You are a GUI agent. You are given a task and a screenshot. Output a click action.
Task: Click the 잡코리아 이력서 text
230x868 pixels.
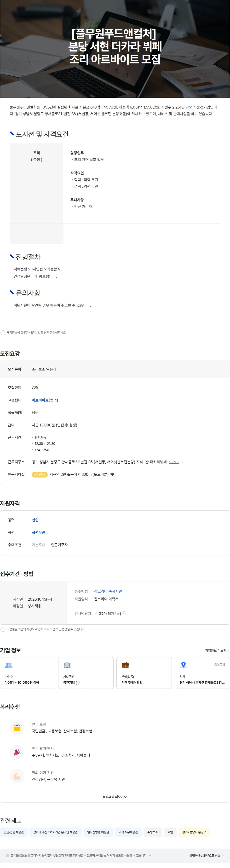tap(106, 599)
